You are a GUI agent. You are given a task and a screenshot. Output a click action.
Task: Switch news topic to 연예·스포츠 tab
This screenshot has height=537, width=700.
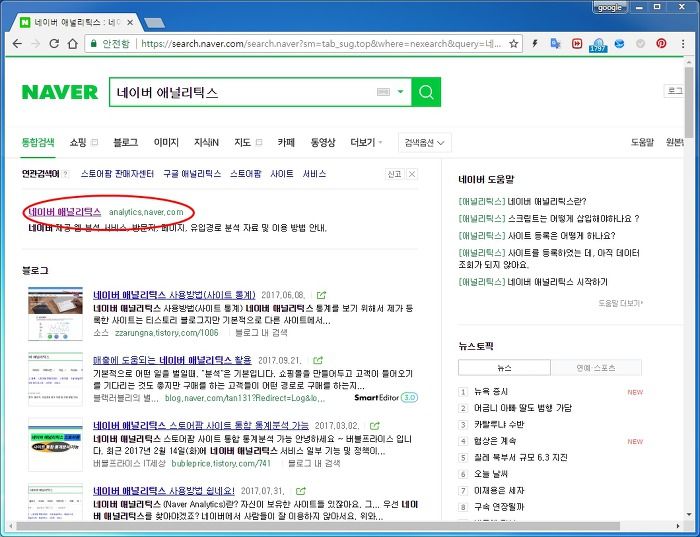click(x=596, y=368)
